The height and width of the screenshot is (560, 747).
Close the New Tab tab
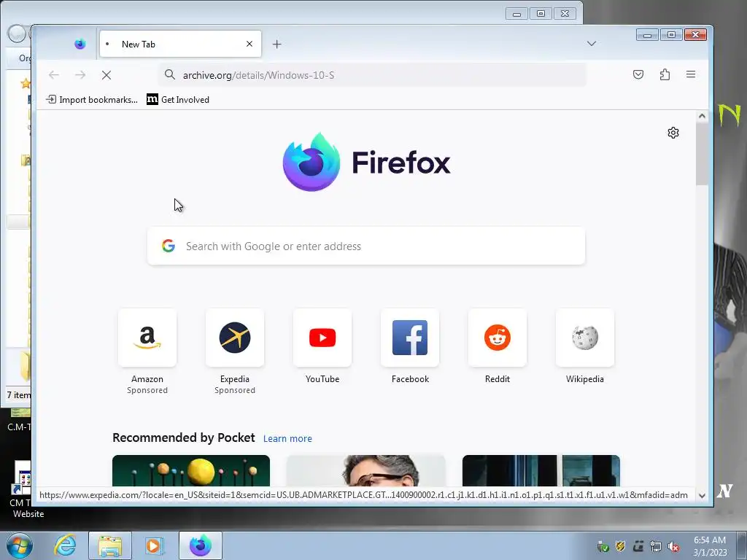[x=249, y=44]
